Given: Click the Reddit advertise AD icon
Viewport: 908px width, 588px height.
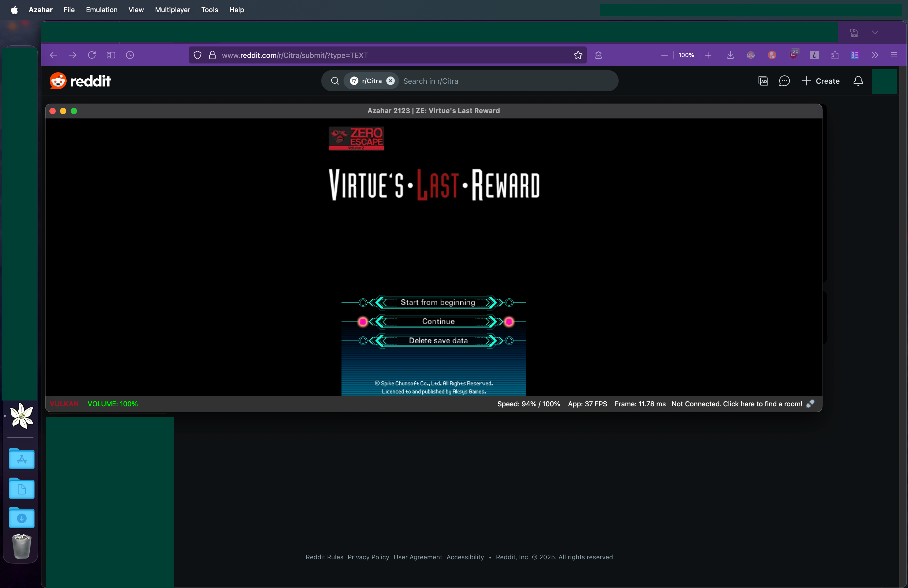Looking at the screenshot, I should 763,81.
